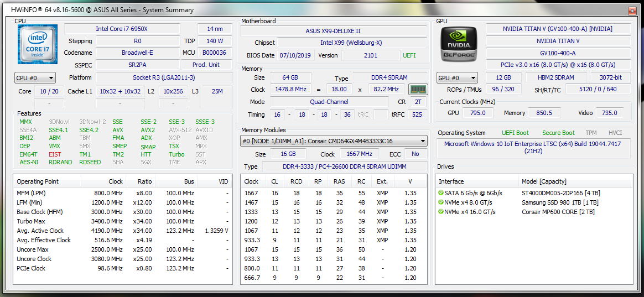The image size is (644, 297).
Task: Select the Avg. Active Clock row
Action: click(123, 231)
